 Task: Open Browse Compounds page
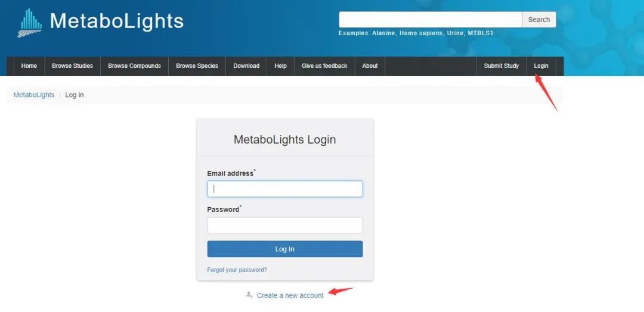pyautogui.click(x=134, y=66)
